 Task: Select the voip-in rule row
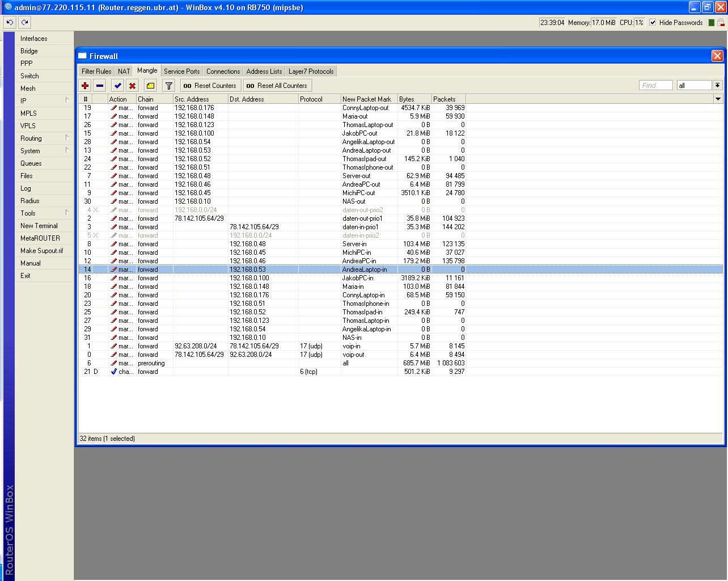point(401,346)
